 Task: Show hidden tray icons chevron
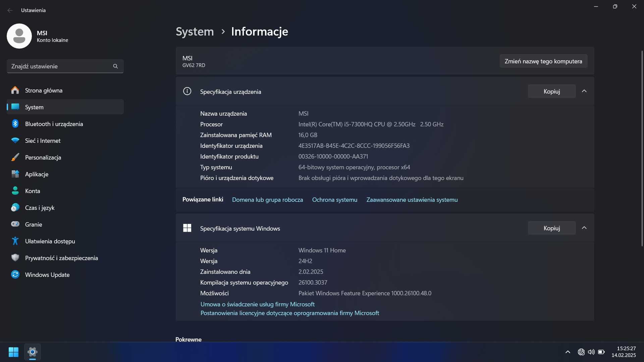(568, 352)
